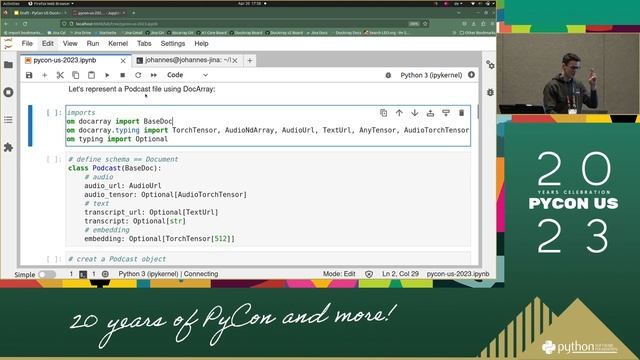Enable debugger with toolbar bug icon
This screenshot has width=640, height=360.
[388, 75]
